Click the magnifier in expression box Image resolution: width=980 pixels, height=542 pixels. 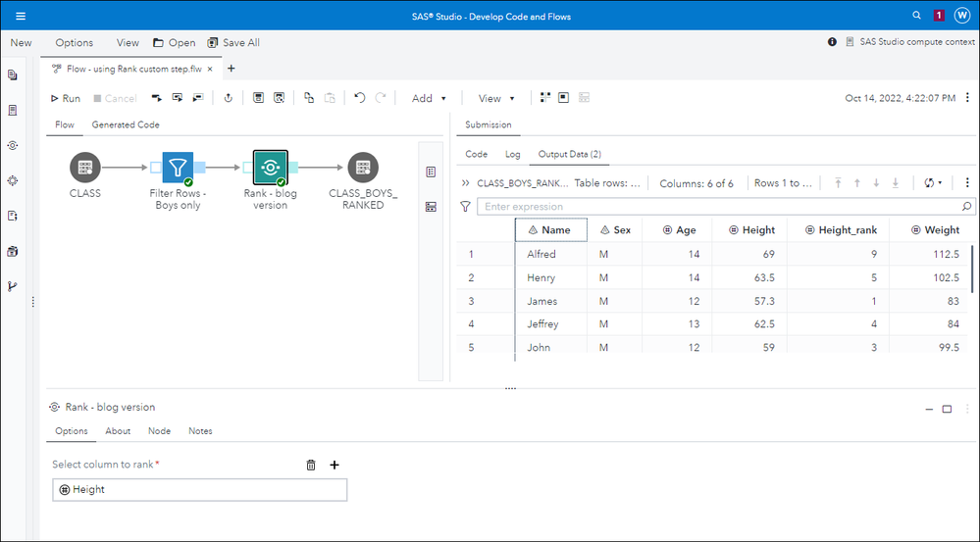pyautogui.click(x=966, y=206)
